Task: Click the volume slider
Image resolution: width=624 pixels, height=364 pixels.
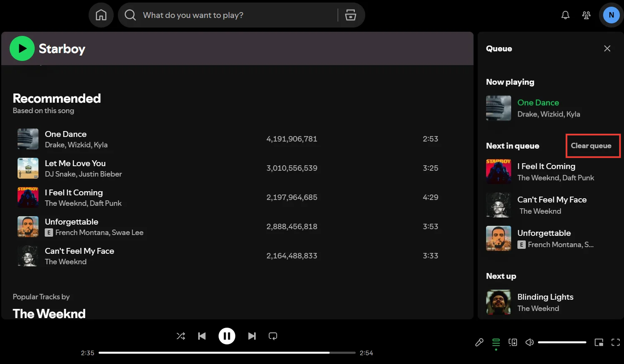Action: (562, 342)
